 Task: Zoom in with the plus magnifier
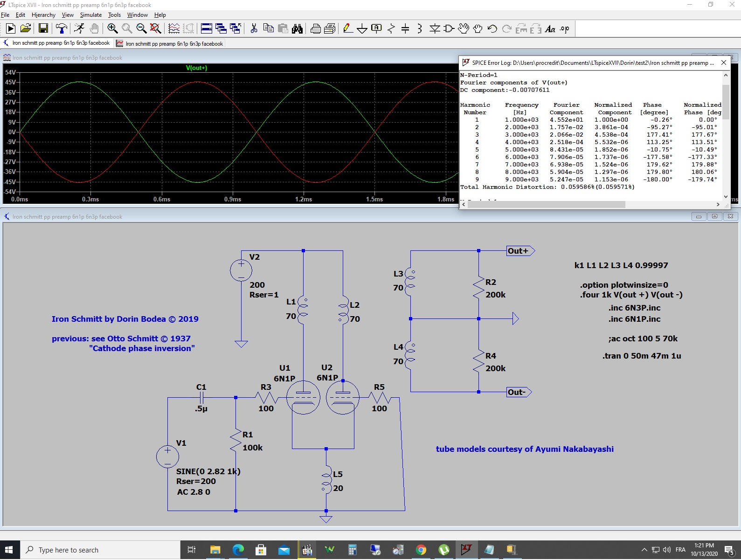coord(112,29)
